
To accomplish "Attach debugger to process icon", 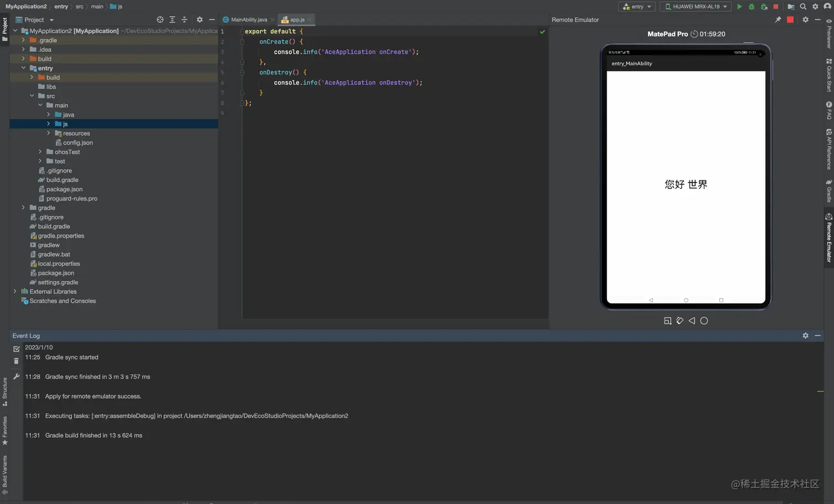I will [764, 7].
